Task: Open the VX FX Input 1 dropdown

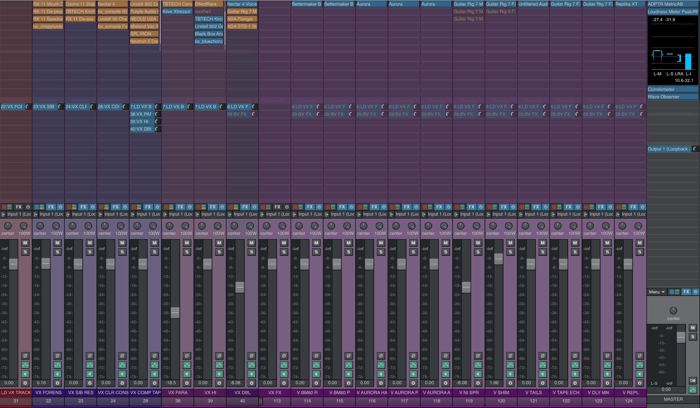Action: (277, 214)
